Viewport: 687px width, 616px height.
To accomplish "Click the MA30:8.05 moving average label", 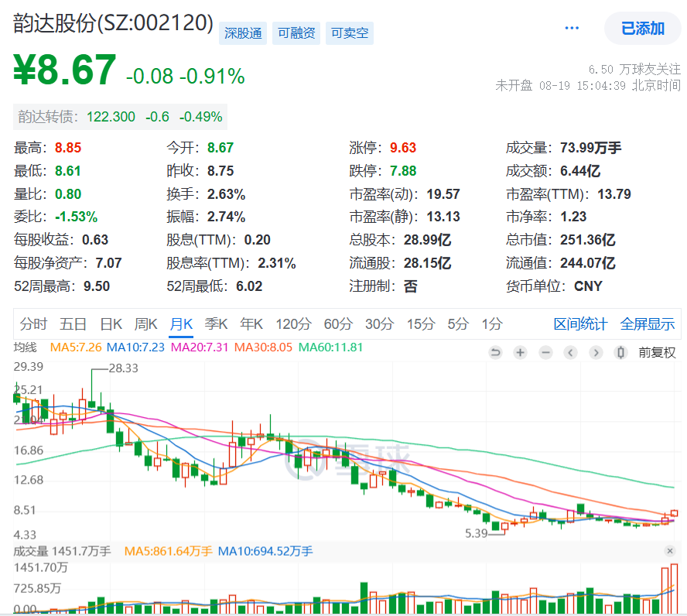I will tap(263, 347).
